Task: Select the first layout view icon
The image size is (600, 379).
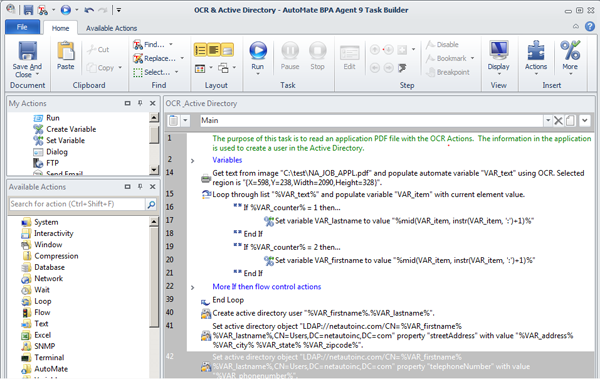Action: click(x=201, y=50)
